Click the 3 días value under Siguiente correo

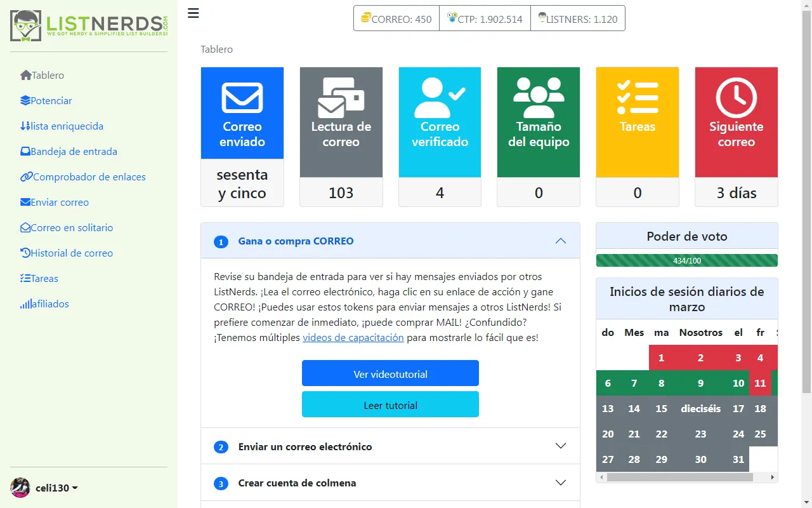737,192
